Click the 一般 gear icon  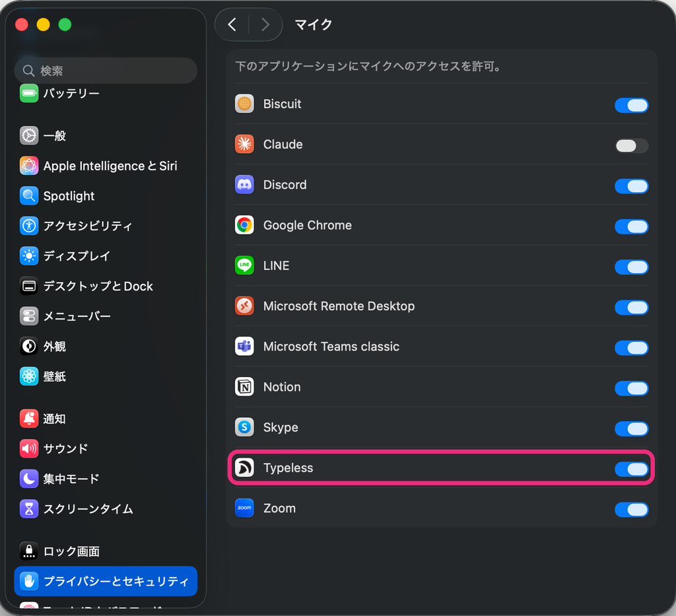coord(29,136)
